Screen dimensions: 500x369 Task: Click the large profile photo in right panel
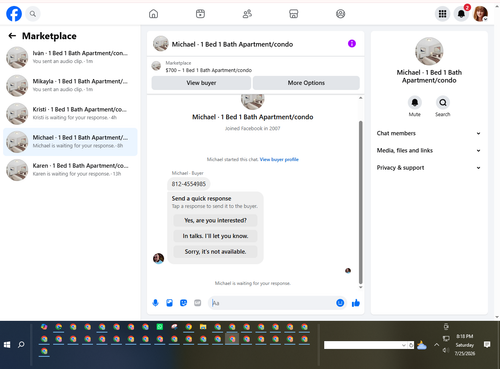point(429,51)
